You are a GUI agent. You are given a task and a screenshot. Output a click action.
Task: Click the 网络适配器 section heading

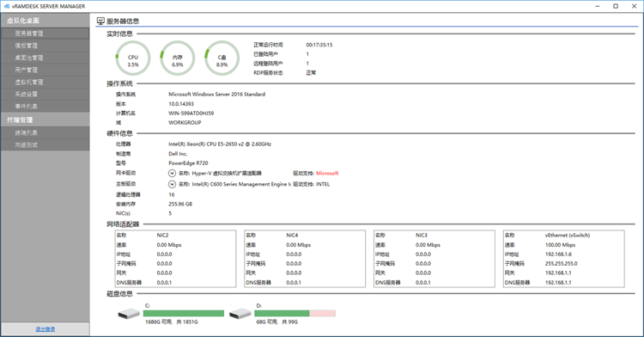pyautogui.click(x=123, y=224)
